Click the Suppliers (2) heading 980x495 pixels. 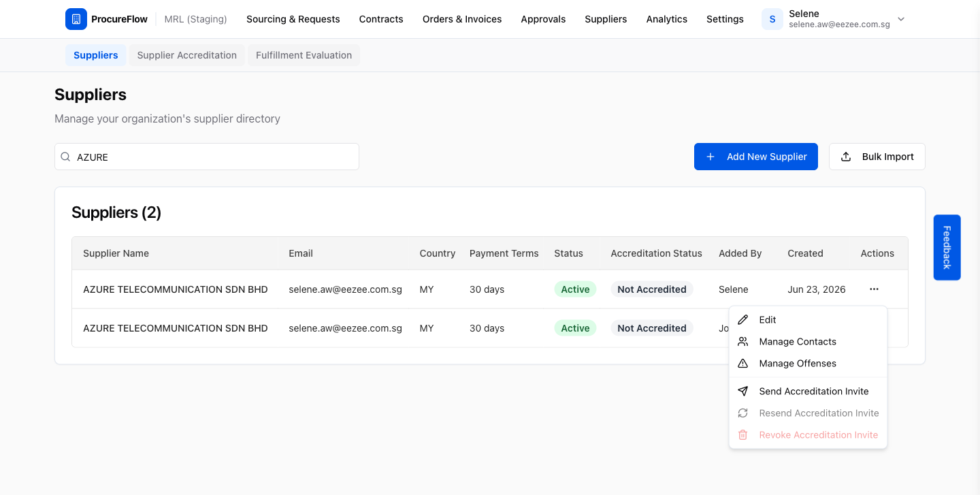point(116,212)
